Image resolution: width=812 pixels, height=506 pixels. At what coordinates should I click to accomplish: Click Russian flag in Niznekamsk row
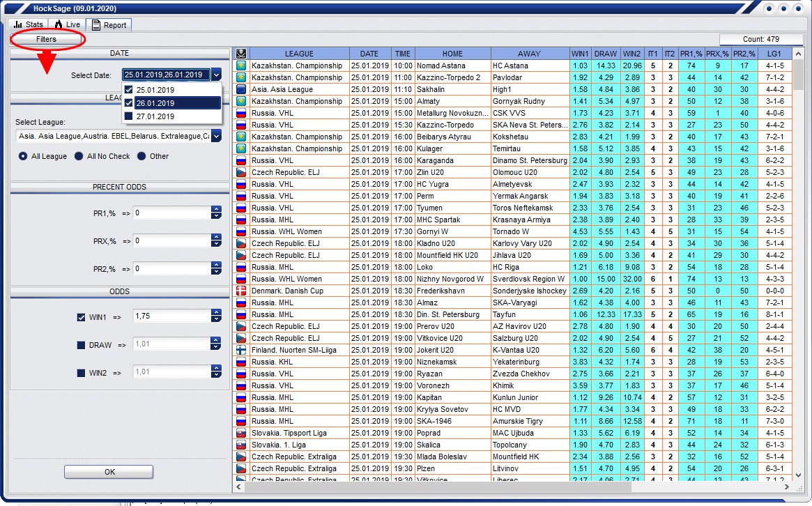tap(240, 362)
